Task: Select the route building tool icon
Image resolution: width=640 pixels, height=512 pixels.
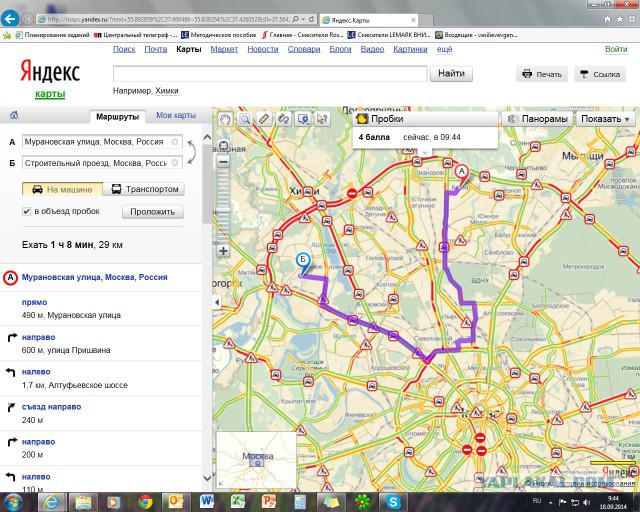Action: click(x=283, y=119)
